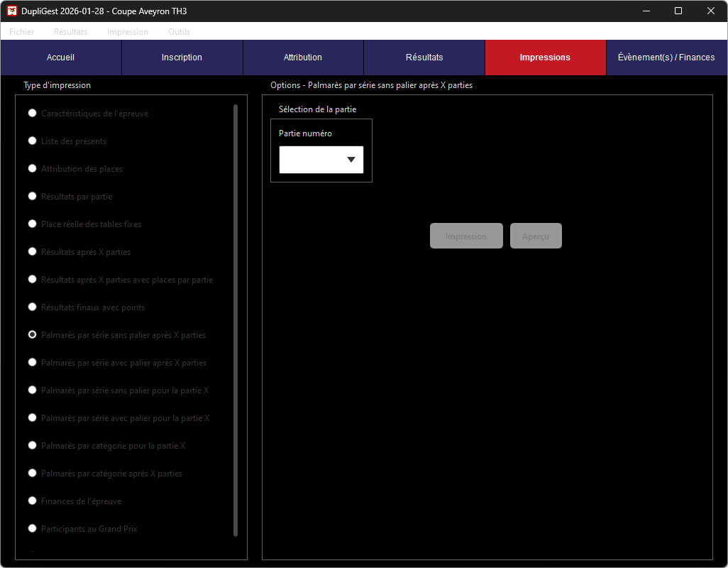Choose 'Participants au Grand Prix' option
Image resolution: width=728 pixels, height=568 pixels.
point(33,529)
